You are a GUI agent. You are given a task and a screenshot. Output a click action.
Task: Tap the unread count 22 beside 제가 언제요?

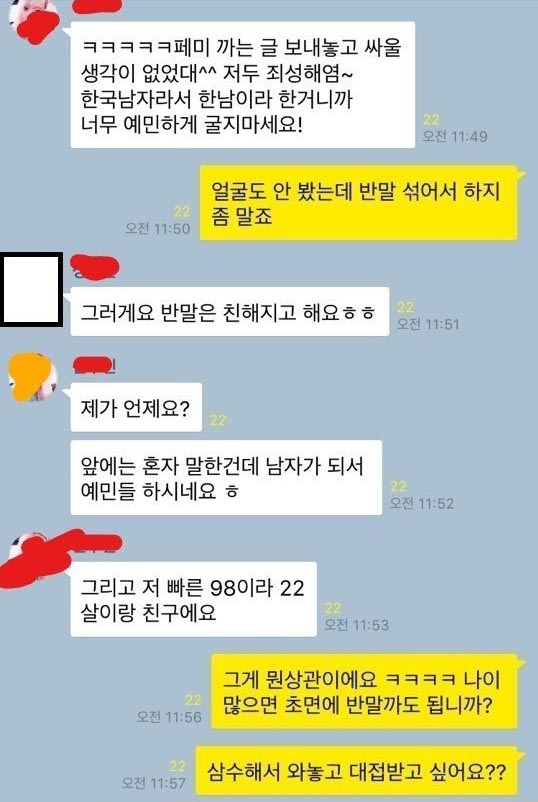coord(217,420)
